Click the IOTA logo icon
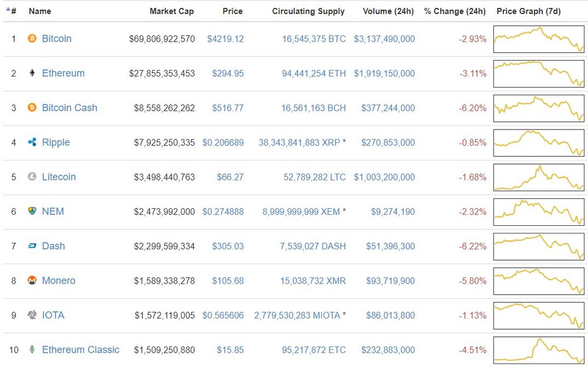 [x=32, y=315]
